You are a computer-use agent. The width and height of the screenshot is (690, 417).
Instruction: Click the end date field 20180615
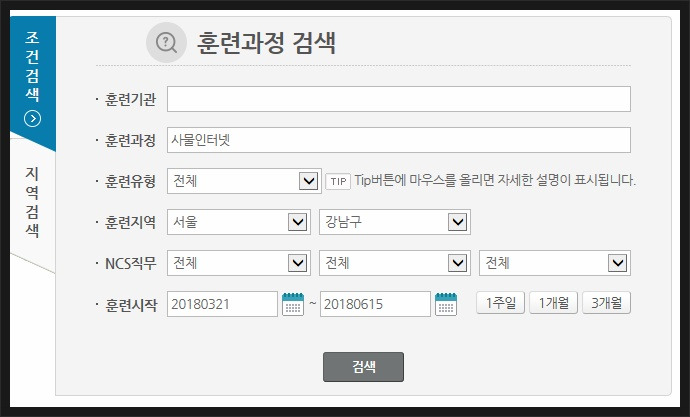tap(375, 304)
